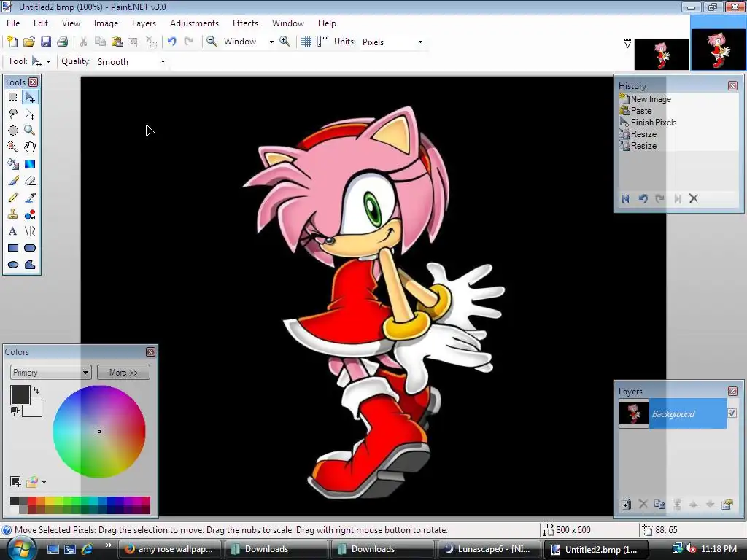Image resolution: width=747 pixels, height=560 pixels.
Task: Select the Move Selected Pixels tool
Action: 30,97
